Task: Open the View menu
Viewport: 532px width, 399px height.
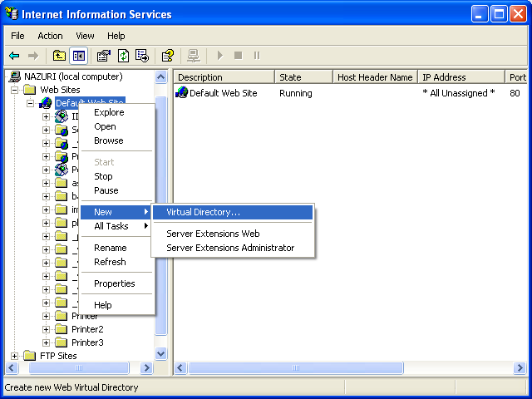Action: pyautogui.click(x=85, y=36)
